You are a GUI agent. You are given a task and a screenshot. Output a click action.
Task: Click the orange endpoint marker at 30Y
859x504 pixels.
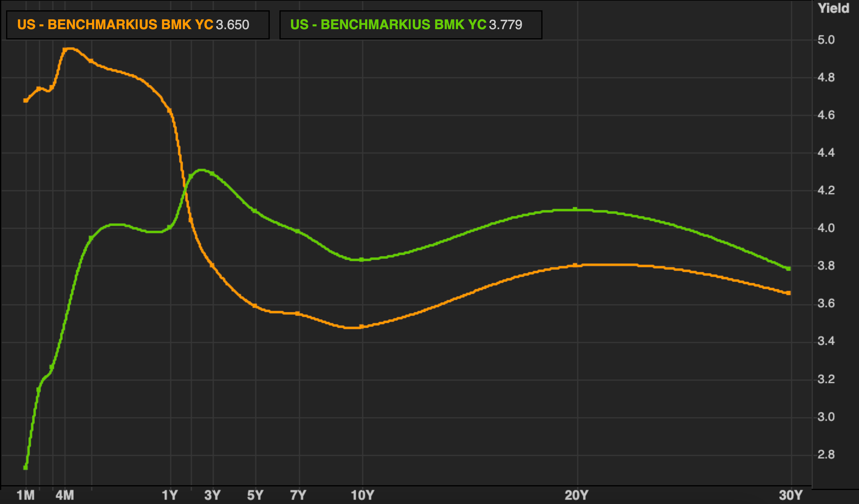click(x=789, y=293)
